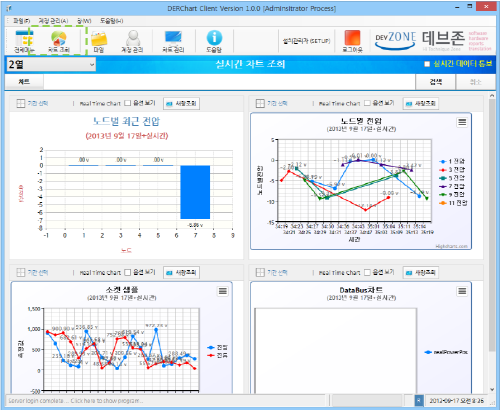Open the blue info help icon
This screenshot has height=410, width=500.
point(214,38)
